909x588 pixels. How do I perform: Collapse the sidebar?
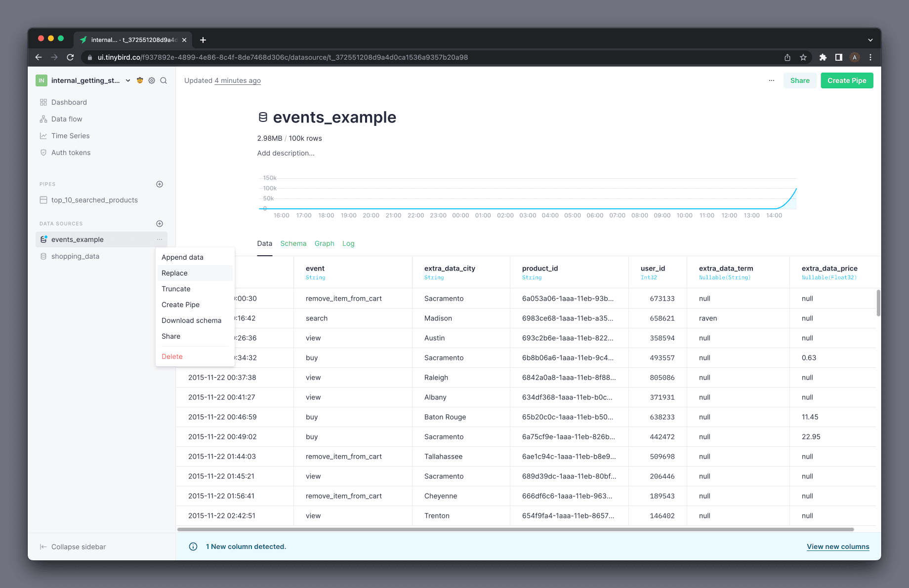pyautogui.click(x=73, y=547)
